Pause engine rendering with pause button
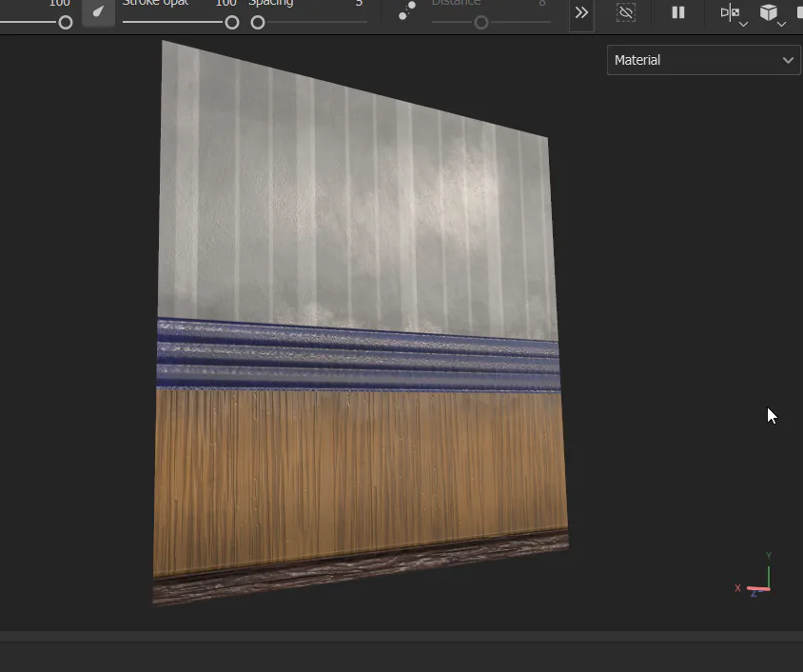Image resolution: width=803 pixels, height=672 pixels. click(678, 12)
